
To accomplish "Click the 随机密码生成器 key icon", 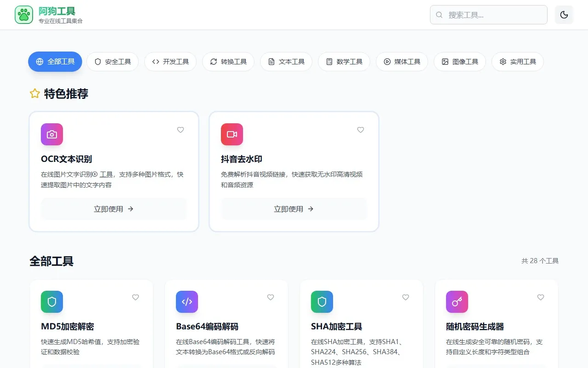I will [x=457, y=302].
